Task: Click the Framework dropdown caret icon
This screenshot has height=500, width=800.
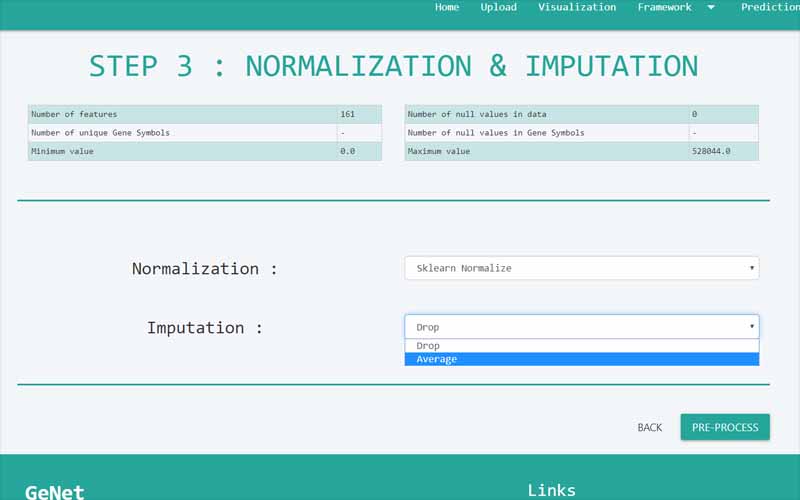Action: point(711,8)
